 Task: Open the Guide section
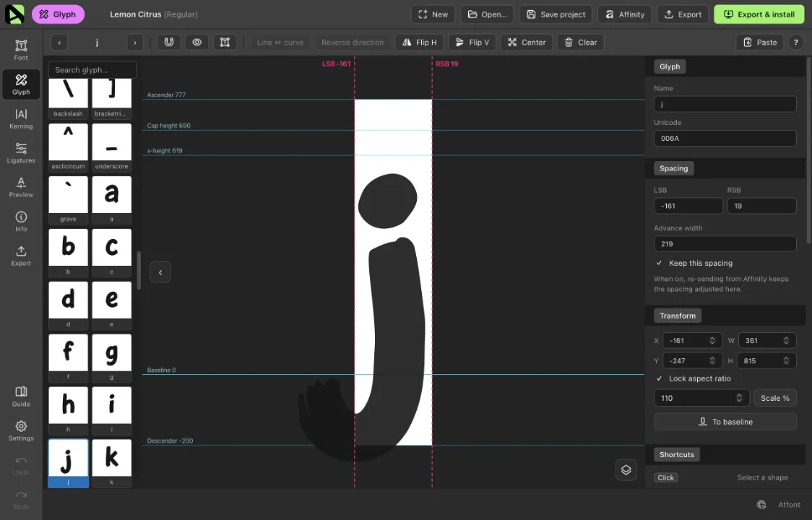tap(21, 396)
